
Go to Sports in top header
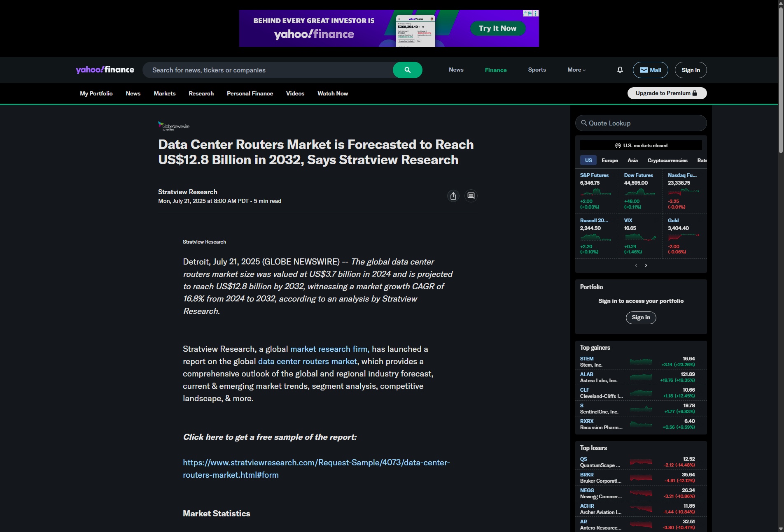537,70
